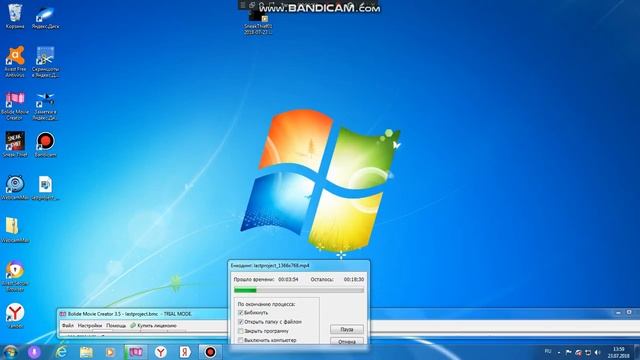
Task: Activate the purple Alice voice assistant in the taskbar
Action: point(34,352)
